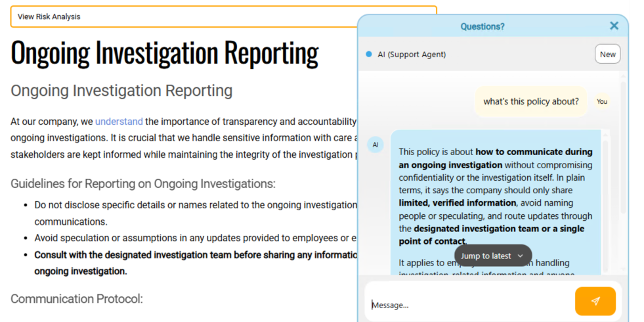Click the bold "Consult with the designated investigation team" bullet
The width and height of the screenshot is (644, 322).
[196, 264]
